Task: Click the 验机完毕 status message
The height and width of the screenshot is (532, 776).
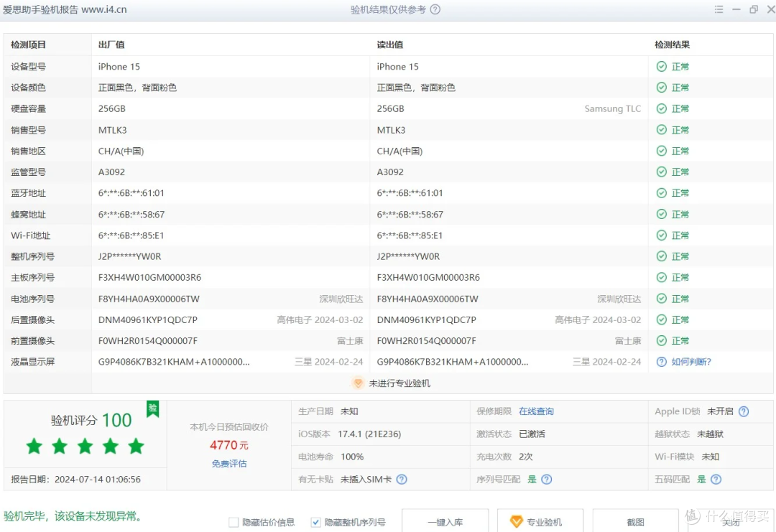Action: [73, 516]
